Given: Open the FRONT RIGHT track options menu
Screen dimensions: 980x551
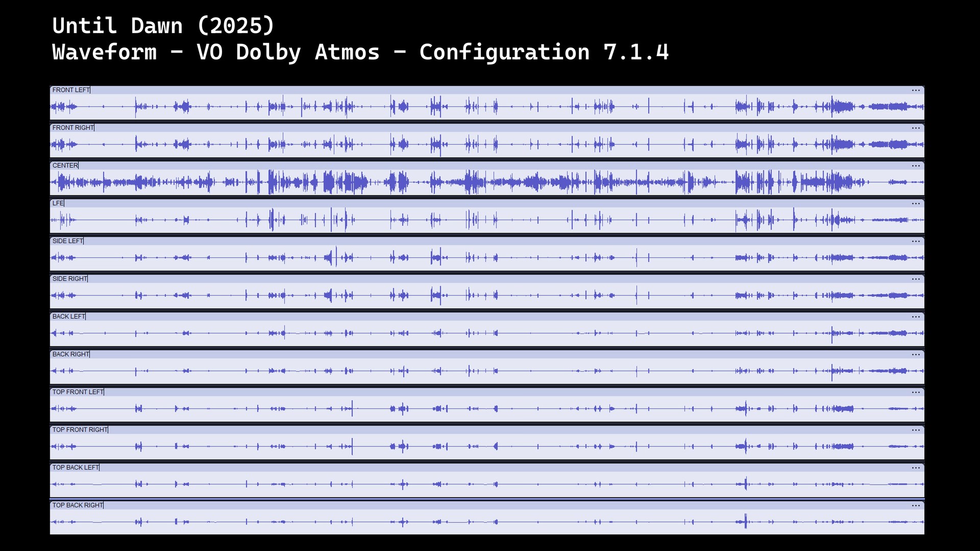Looking at the screenshot, I should pos(916,128).
